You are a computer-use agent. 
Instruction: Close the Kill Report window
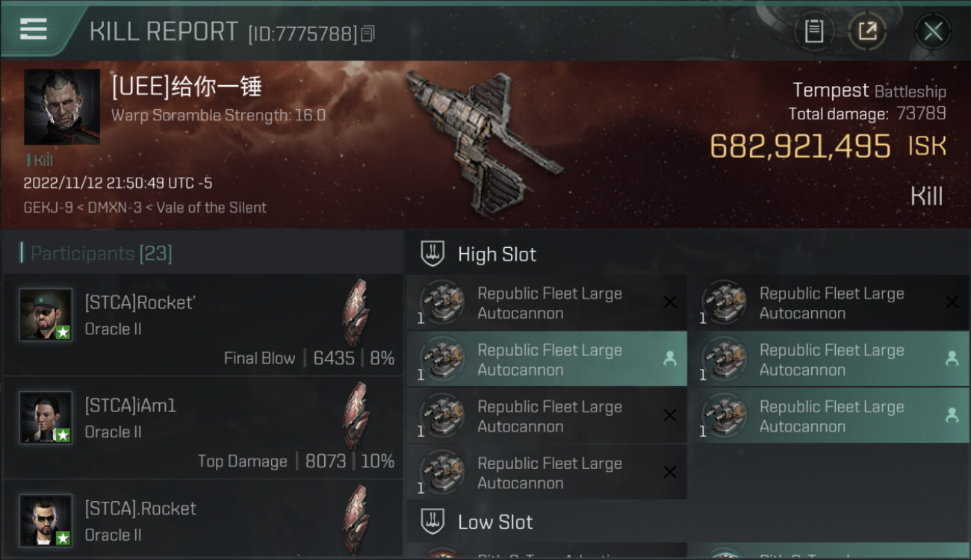tap(933, 31)
